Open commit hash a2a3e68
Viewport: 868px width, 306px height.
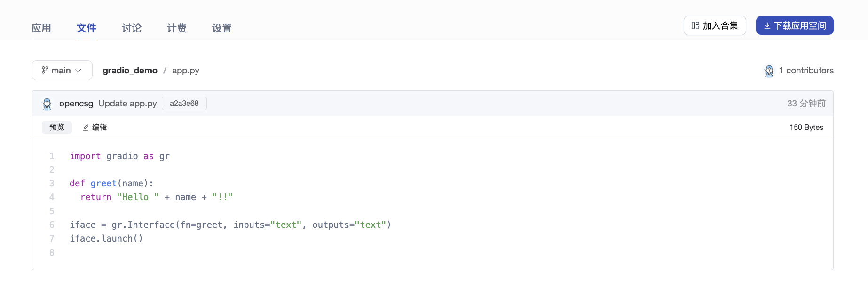(x=184, y=104)
